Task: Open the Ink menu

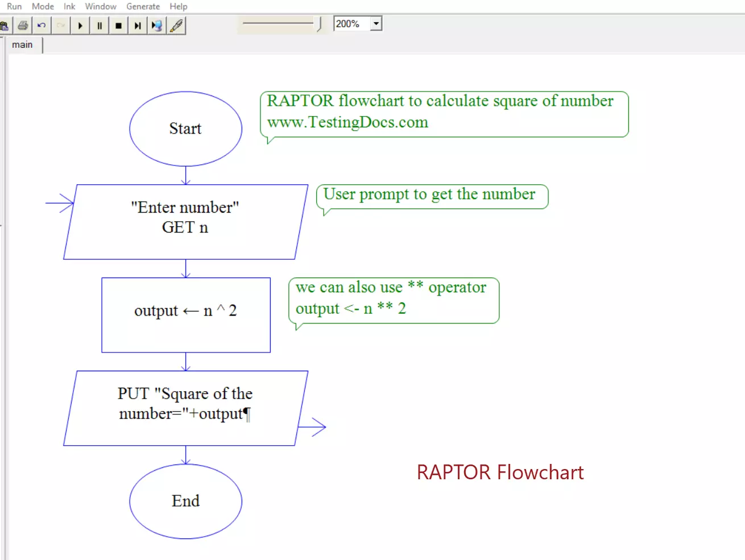Action: (x=69, y=6)
